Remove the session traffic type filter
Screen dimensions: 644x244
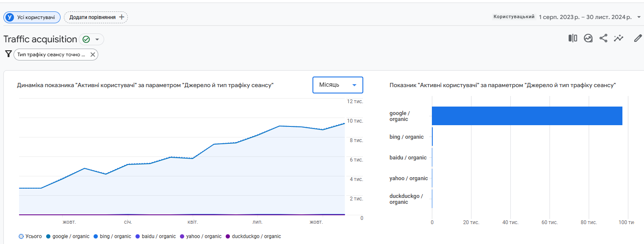93,55
